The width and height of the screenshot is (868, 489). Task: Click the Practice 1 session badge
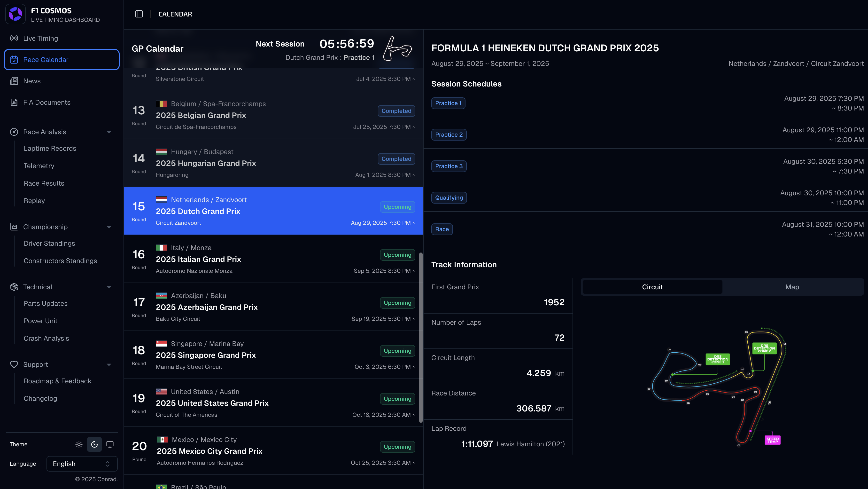coord(448,103)
